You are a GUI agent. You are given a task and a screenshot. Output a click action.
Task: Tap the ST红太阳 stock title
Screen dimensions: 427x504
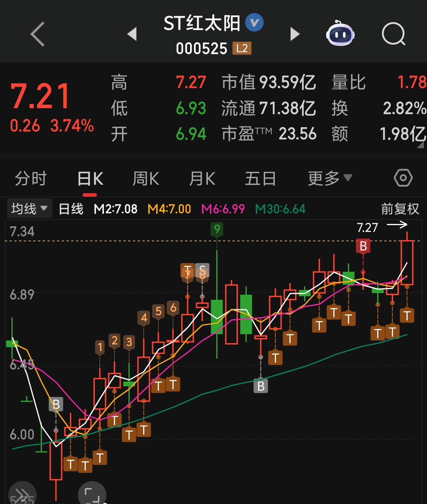click(x=202, y=23)
